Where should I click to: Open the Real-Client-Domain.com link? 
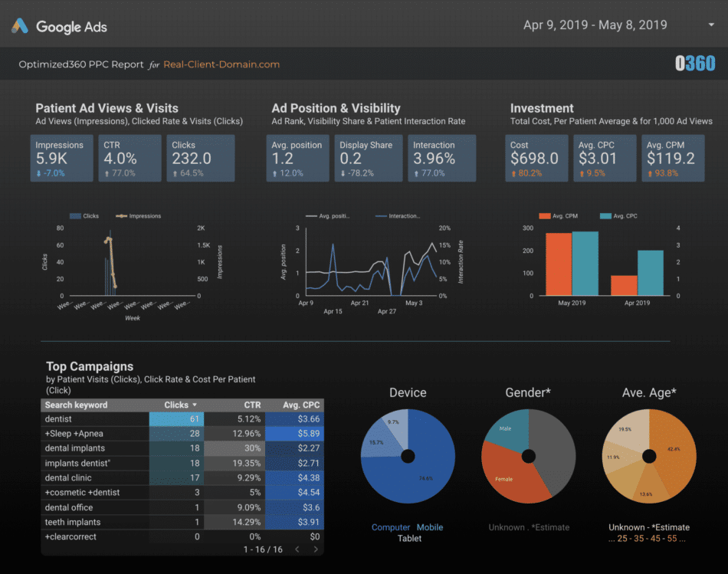pos(221,64)
